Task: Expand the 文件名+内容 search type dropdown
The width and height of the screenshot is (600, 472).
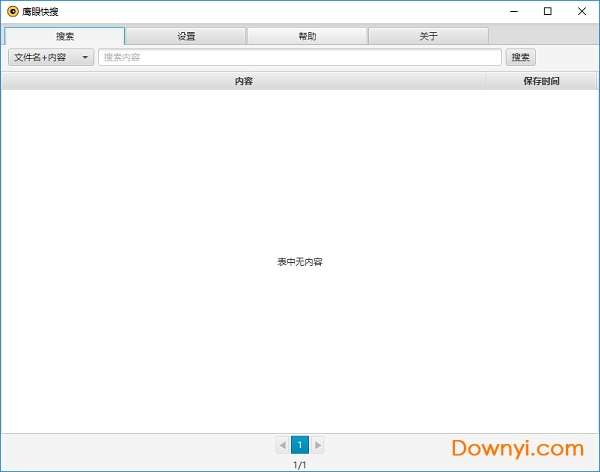Action: coord(51,57)
